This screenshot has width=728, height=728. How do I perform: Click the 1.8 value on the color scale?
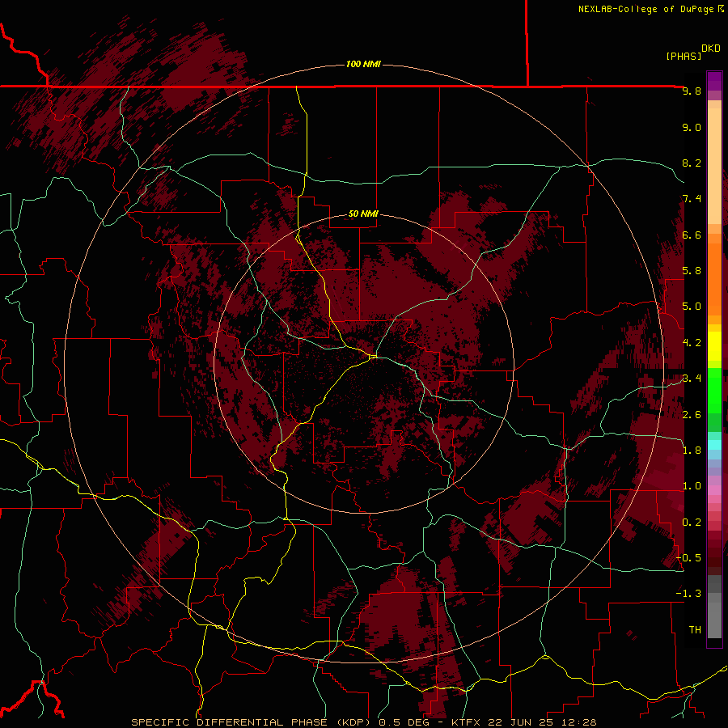692,451
